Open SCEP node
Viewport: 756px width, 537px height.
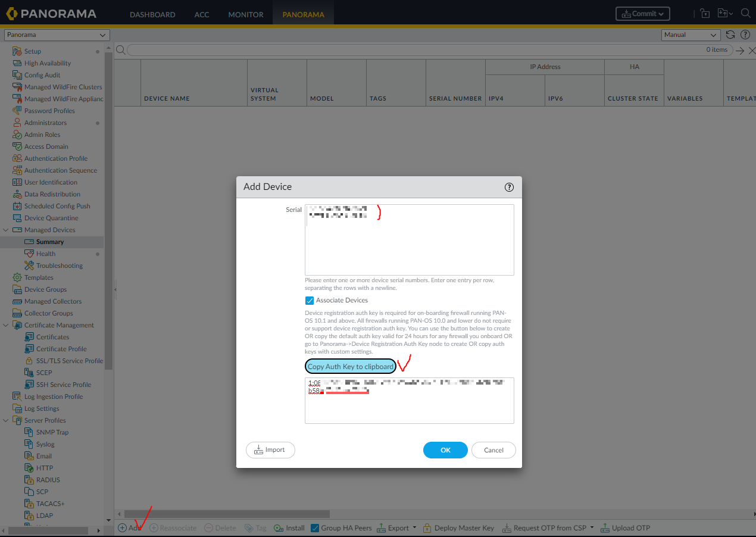coord(44,373)
